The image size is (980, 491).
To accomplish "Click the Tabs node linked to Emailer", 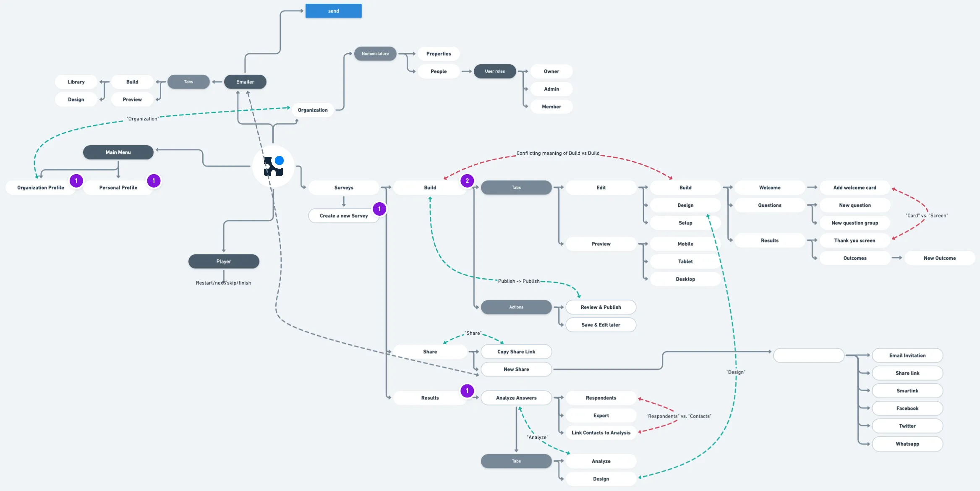I will click(188, 82).
